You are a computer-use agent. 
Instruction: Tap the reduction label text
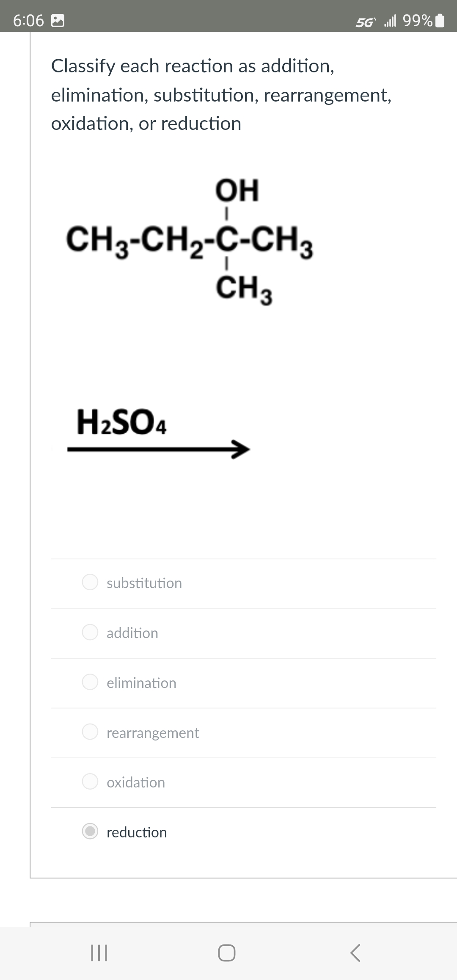[136, 832]
